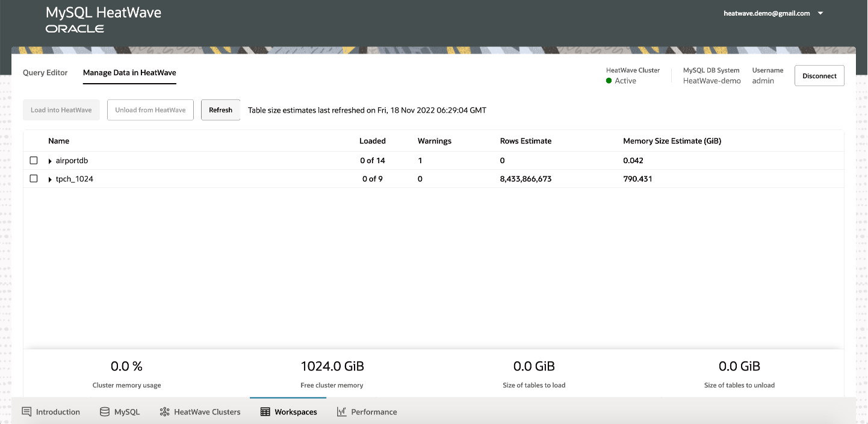Expand the tpch_1024 schema tree
Screen dimensions: 868x424
tap(49, 178)
